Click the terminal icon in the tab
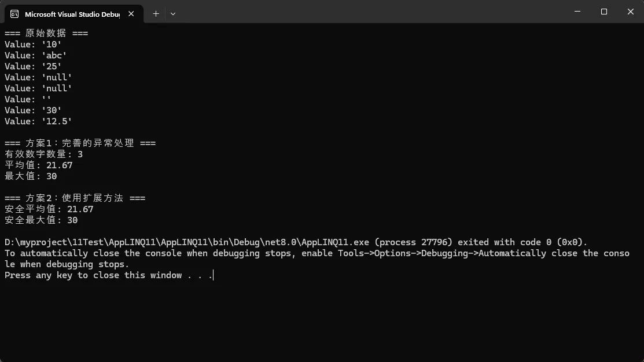This screenshot has height=362, width=644. pos(15,14)
